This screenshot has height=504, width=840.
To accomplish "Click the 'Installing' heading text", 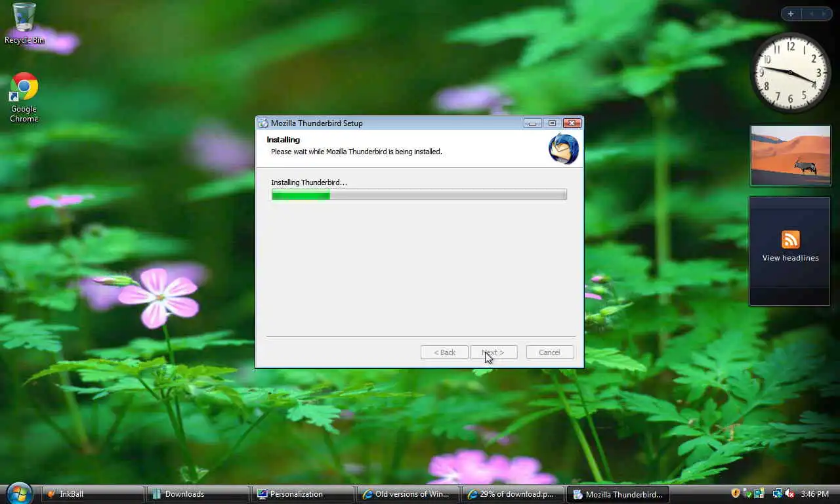I will (x=283, y=140).
